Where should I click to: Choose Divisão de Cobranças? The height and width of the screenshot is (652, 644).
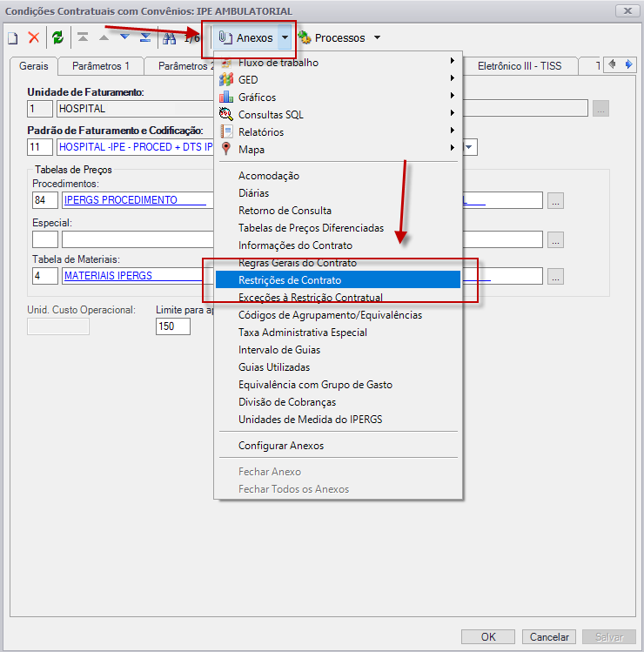(338, 402)
